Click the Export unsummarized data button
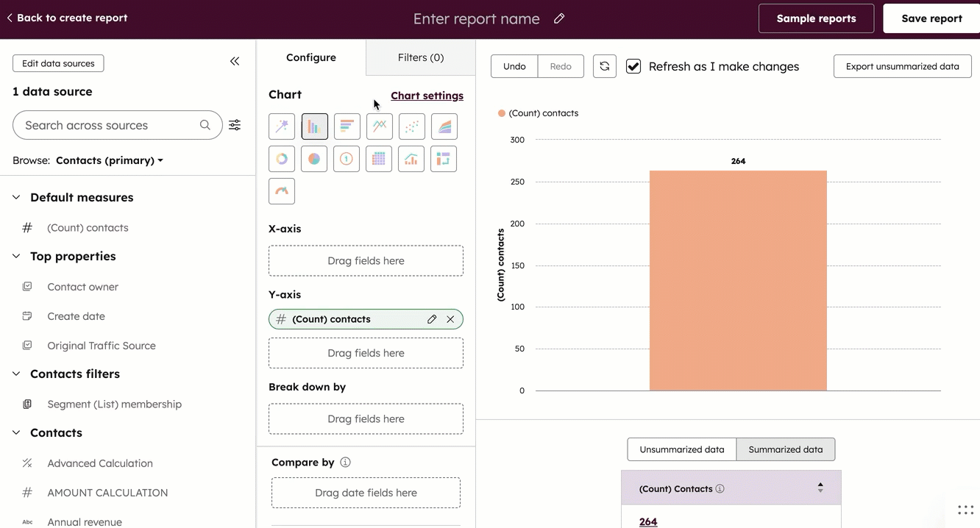This screenshot has width=980, height=528. (902, 65)
